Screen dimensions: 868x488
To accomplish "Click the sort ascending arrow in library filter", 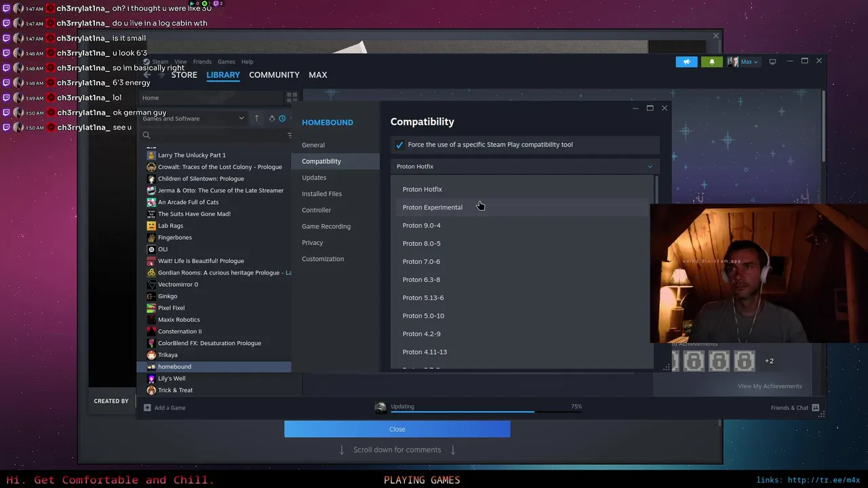I will (x=256, y=119).
